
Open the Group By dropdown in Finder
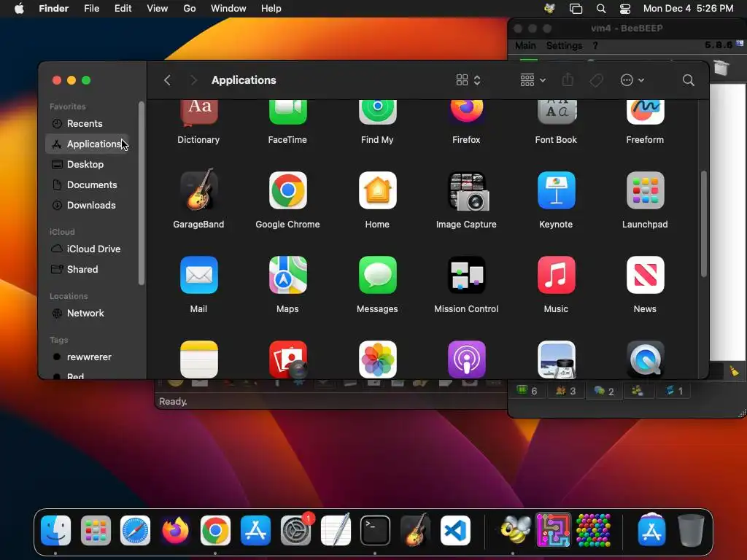point(533,80)
